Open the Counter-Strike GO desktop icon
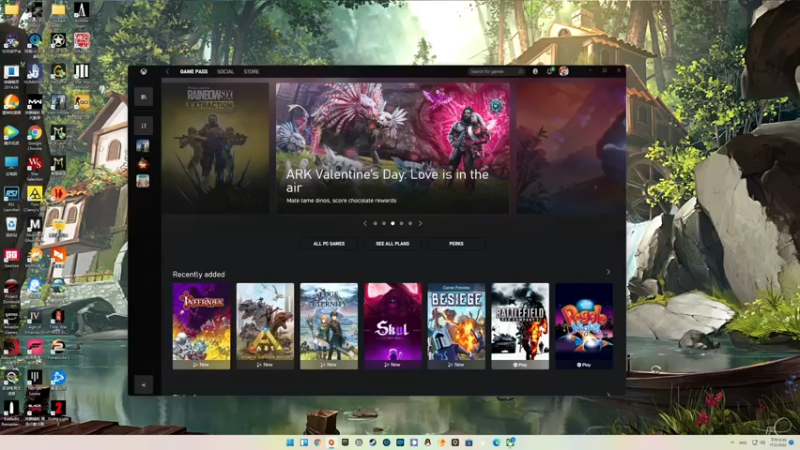800x450 pixels. coord(82,105)
